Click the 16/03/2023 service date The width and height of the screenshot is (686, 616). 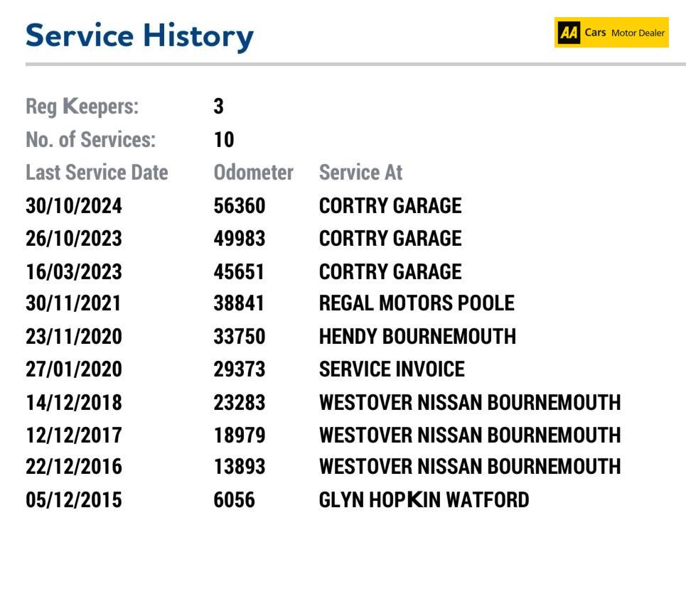tap(74, 272)
